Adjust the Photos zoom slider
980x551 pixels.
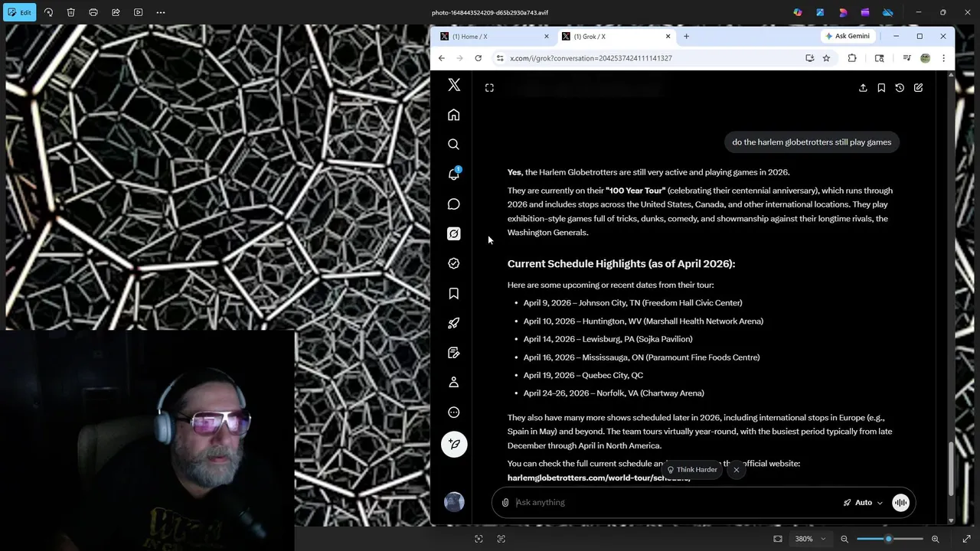click(888, 539)
